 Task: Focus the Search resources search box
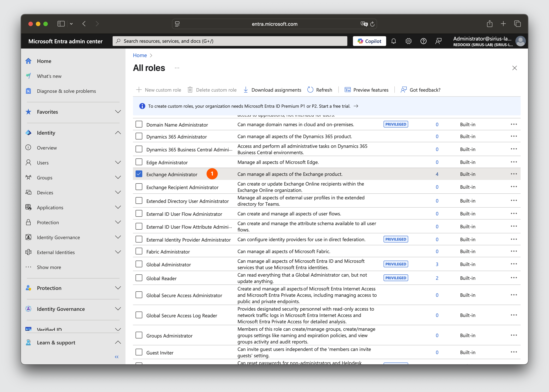pos(230,41)
